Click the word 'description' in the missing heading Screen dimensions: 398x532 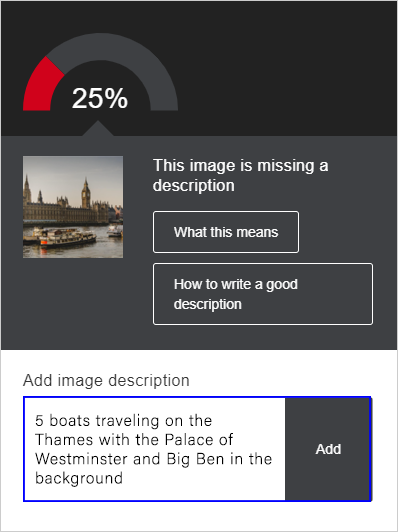(193, 185)
